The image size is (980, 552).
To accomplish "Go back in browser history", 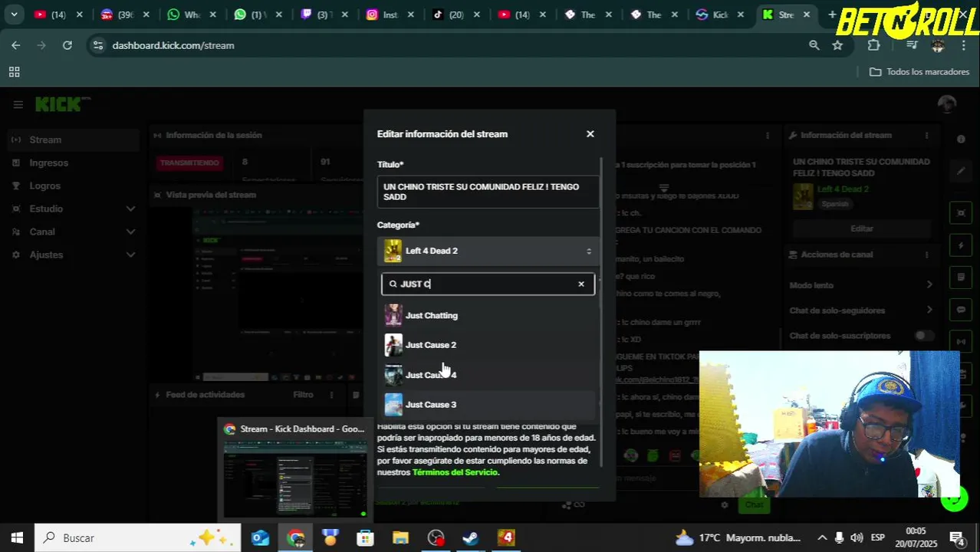I will click(x=16, y=45).
